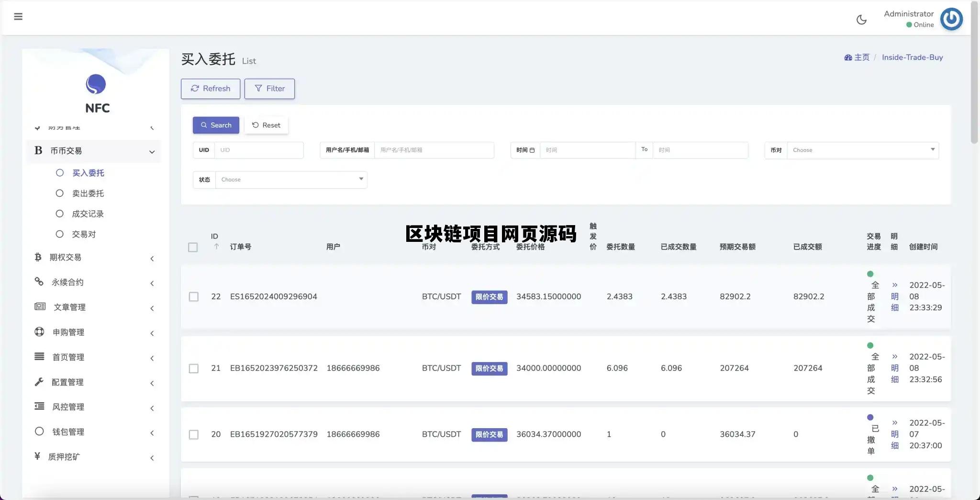The width and height of the screenshot is (980, 500).
Task: Open the 期权交易 sidebar section icon
Action: tap(39, 257)
